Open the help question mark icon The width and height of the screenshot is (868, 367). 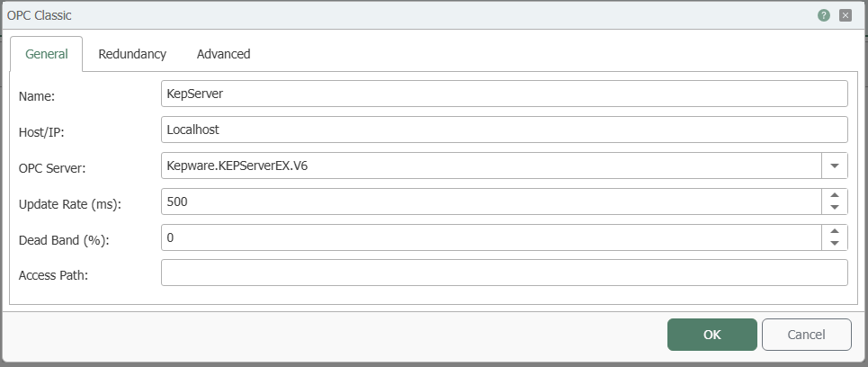point(824,15)
